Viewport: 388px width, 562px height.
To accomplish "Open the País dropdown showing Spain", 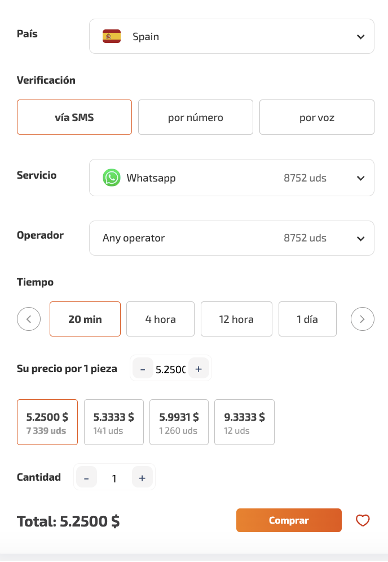I will point(232,36).
